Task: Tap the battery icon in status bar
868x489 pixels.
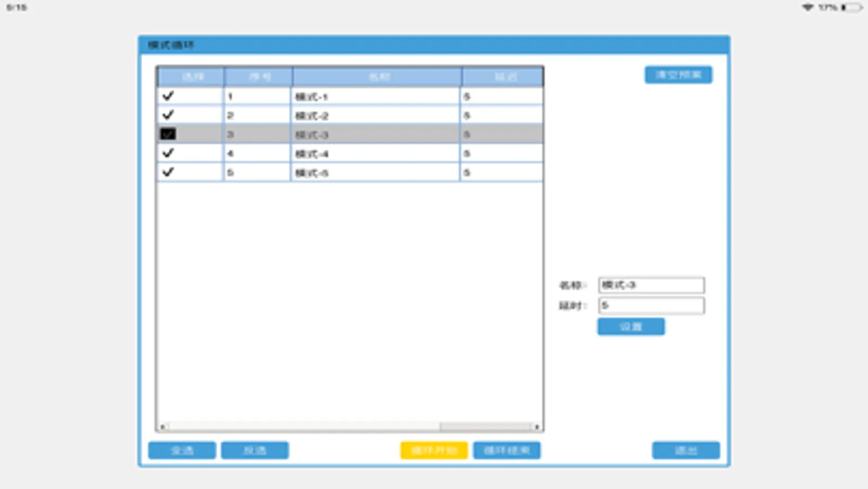Action: tap(852, 8)
